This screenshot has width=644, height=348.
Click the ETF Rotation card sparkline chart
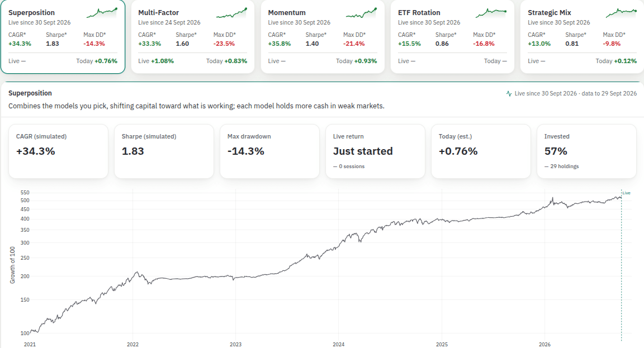point(491,13)
